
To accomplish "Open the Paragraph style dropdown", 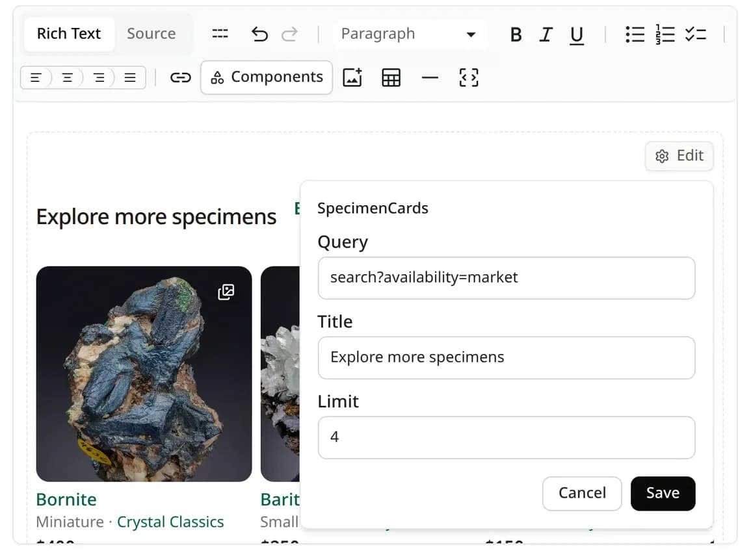I will [410, 34].
